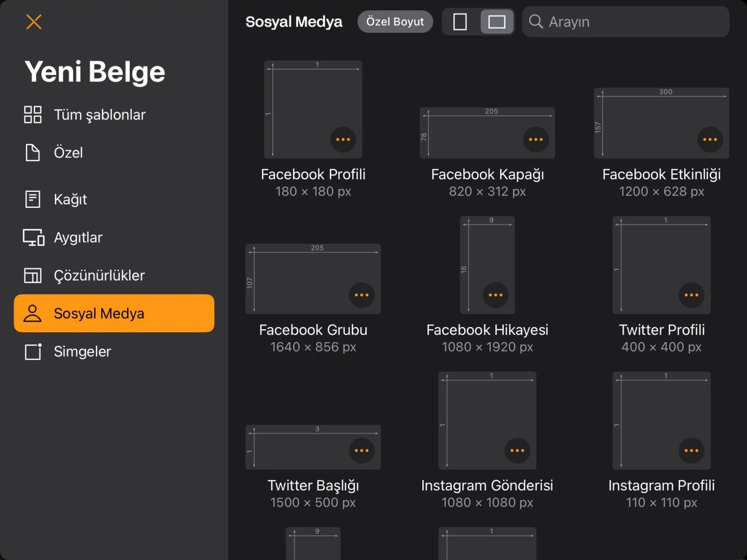
Task: Click the Facebook Grubu title text
Action: click(x=313, y=330)
